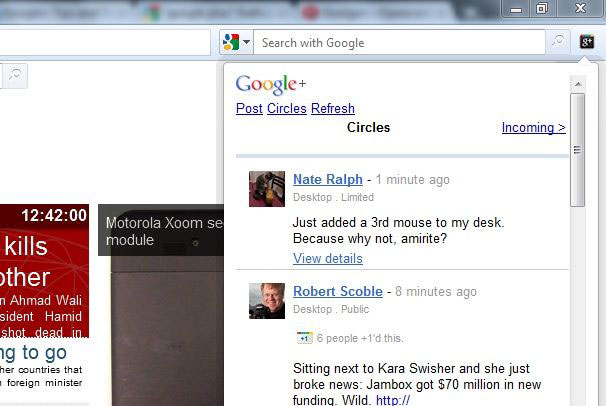The image size is (606, 406).
Task: Open the Circles link in the panel menu
Action: 287,109
